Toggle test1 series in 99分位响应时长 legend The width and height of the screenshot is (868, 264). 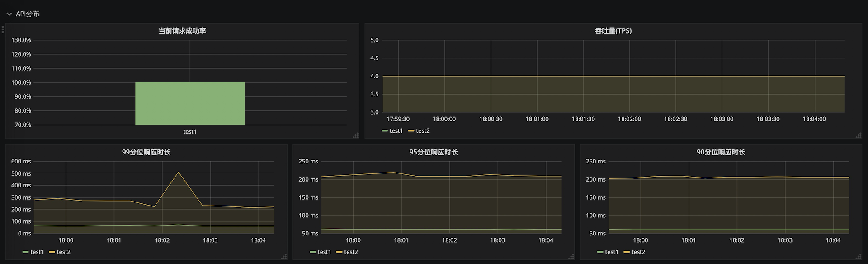click(33, 252)
